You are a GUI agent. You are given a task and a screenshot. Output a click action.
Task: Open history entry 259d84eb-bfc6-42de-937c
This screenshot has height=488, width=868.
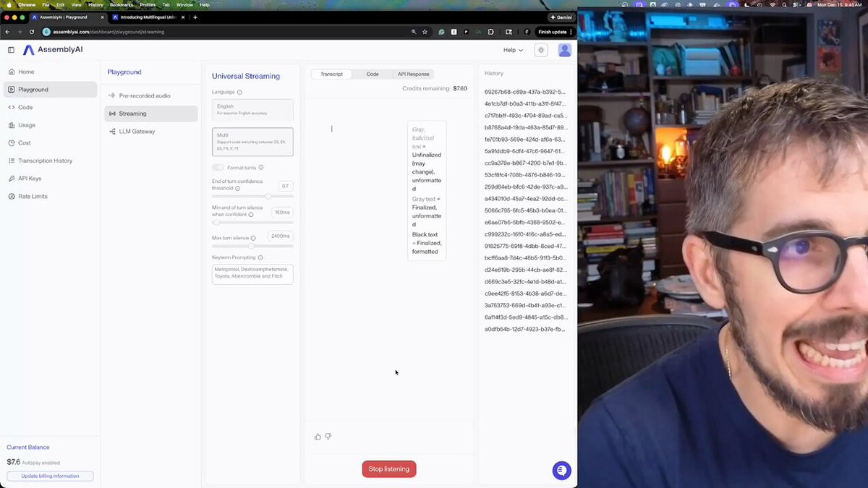(x=525, y=187)
